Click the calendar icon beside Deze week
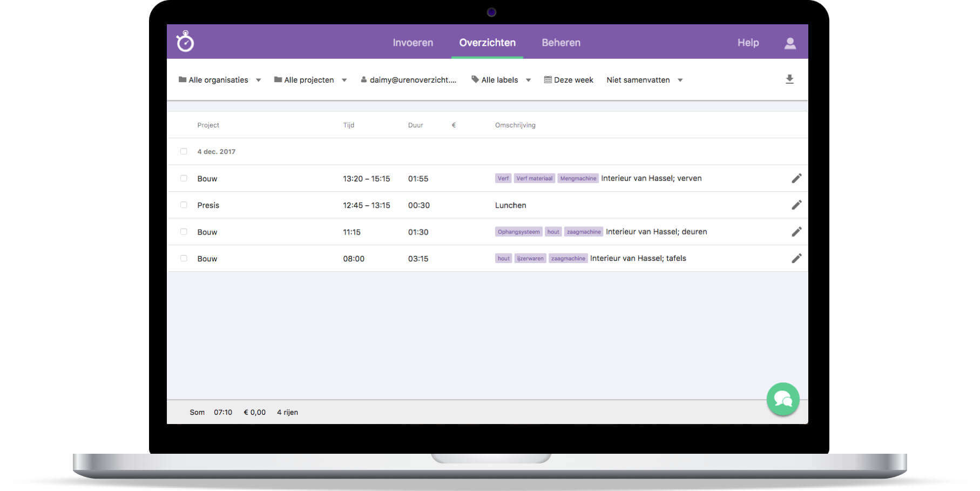 548,80
